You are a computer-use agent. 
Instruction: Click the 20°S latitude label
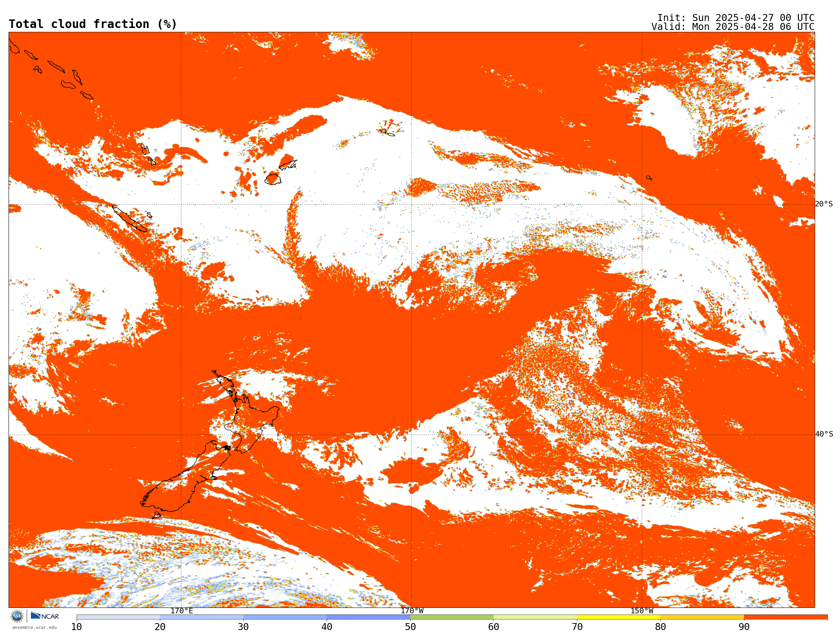coord(824,204)
